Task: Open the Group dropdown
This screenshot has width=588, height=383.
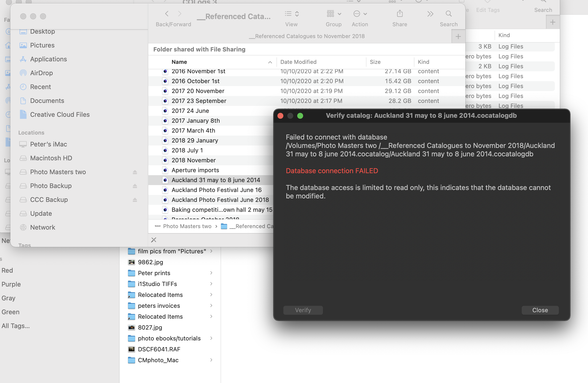Action: click(334, 14)
